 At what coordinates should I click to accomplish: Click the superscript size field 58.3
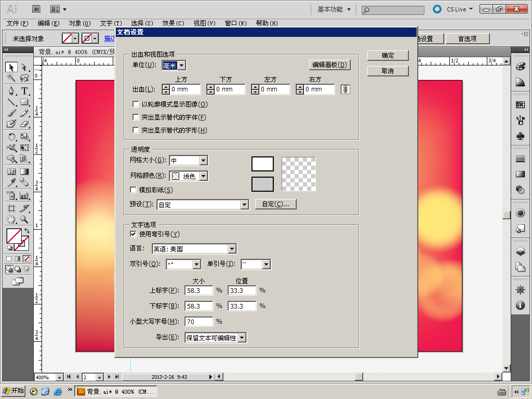[x=198, y=290]
